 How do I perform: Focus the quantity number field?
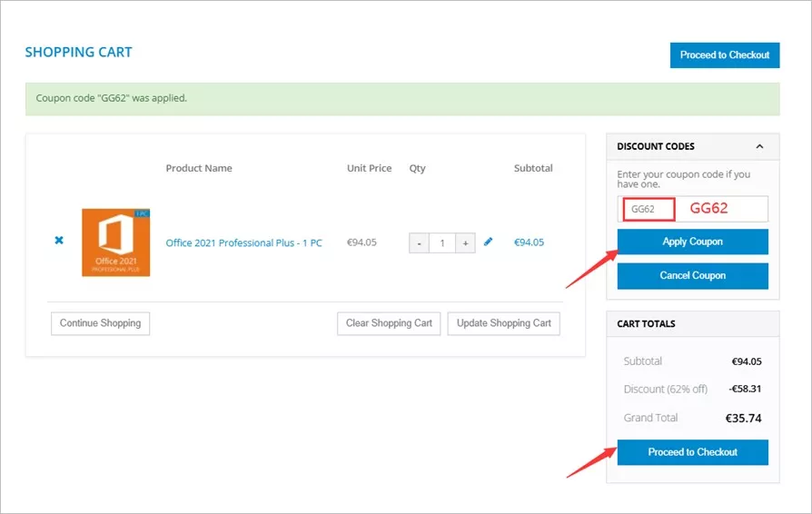[441, 243]
